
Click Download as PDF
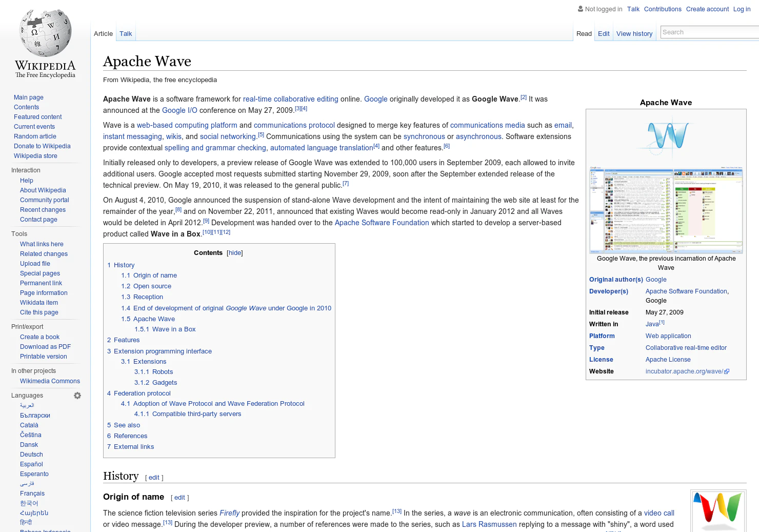[45, 347]
